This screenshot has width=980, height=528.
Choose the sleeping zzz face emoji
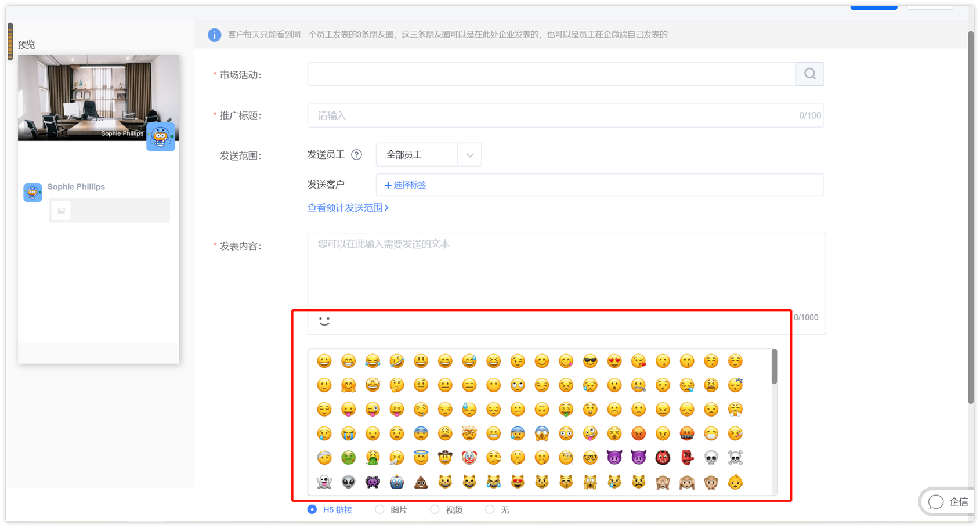(x=735, y=385)
